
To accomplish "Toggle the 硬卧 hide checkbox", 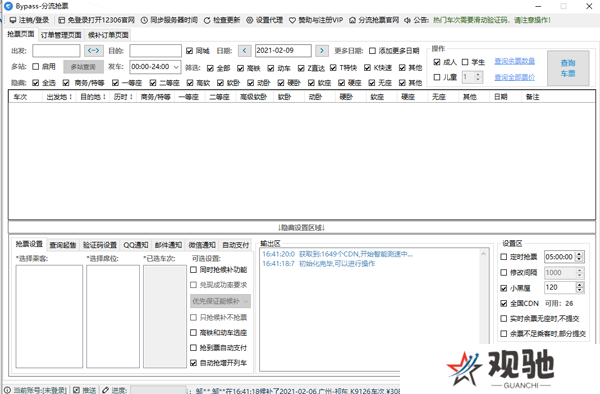I will click(x=281, y=83).
